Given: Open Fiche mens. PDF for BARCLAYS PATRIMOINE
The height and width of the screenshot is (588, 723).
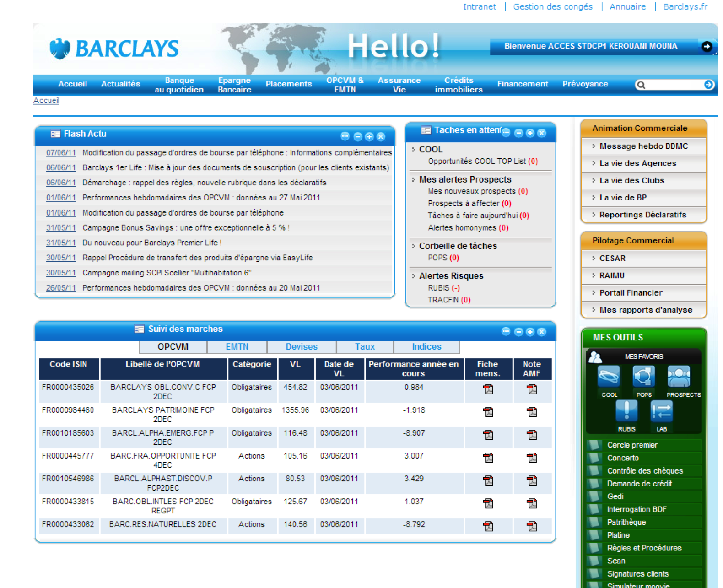Looking at the screenshot, I should (x=488, y=412).
